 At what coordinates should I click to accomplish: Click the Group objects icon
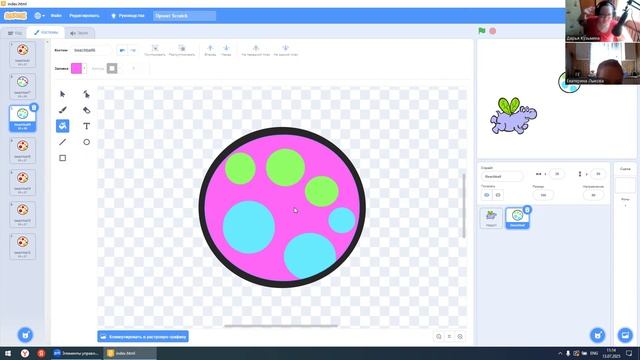click(155, 50)
